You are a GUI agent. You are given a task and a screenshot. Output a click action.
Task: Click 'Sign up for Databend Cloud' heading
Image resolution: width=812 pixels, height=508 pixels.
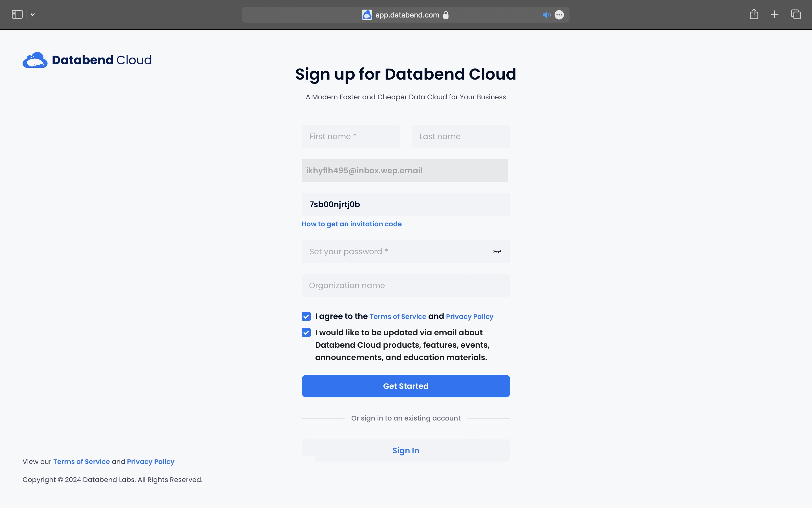click(406, 74)
